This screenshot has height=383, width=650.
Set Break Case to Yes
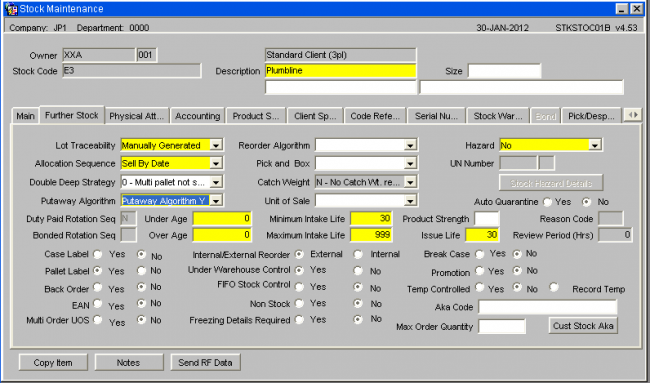pyautogui.click(x=480, y=254)
